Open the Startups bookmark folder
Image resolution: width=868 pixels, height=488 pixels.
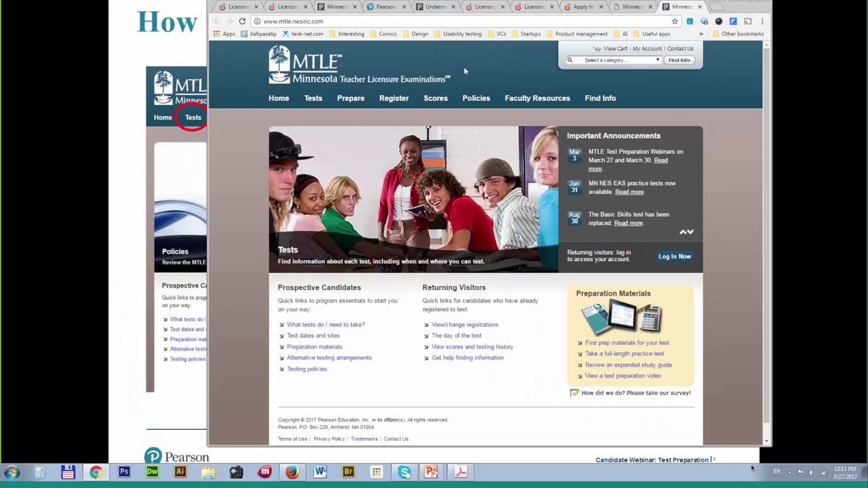(526, 34)
